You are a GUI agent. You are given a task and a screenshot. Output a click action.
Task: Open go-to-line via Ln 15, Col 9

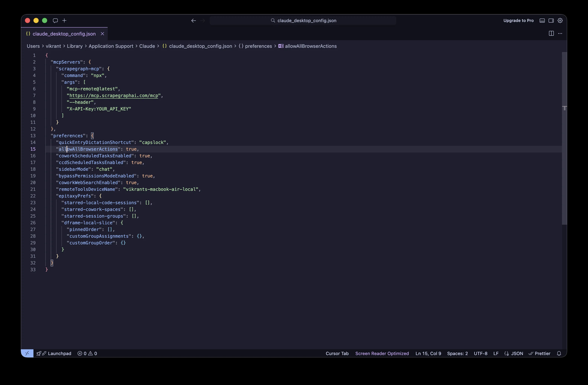(x=428, y=353)
